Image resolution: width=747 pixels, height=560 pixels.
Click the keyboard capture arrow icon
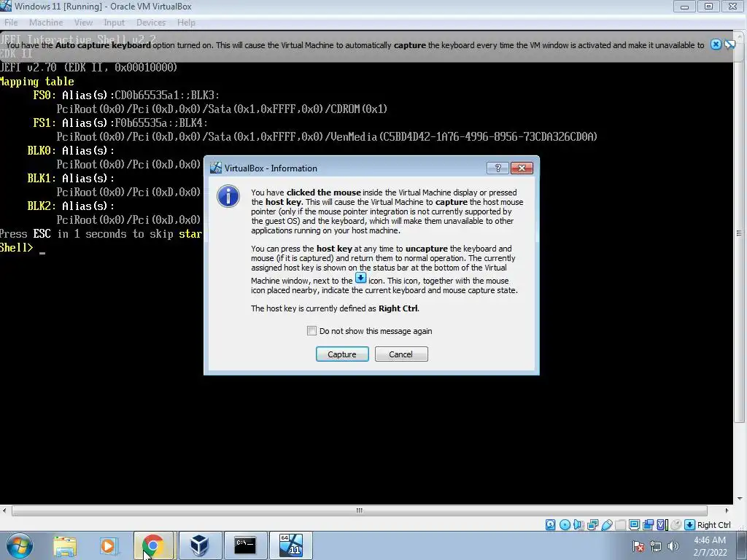[x=689, y=525]
